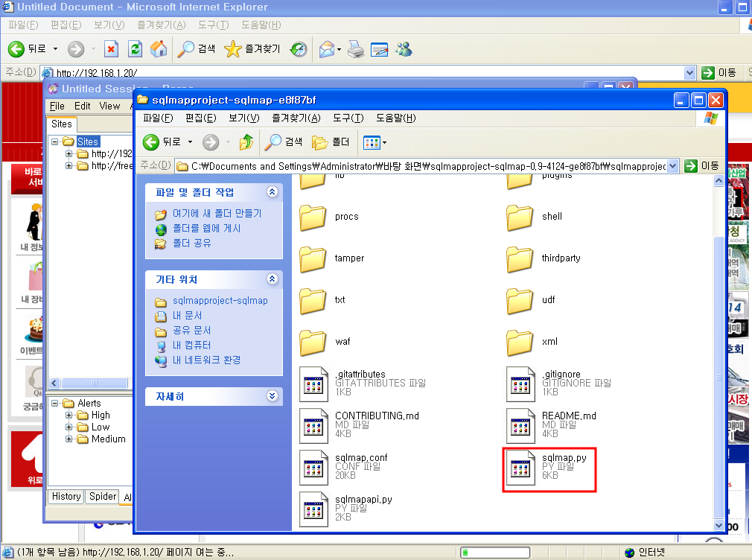Open the udf folder

click(520, 301)
